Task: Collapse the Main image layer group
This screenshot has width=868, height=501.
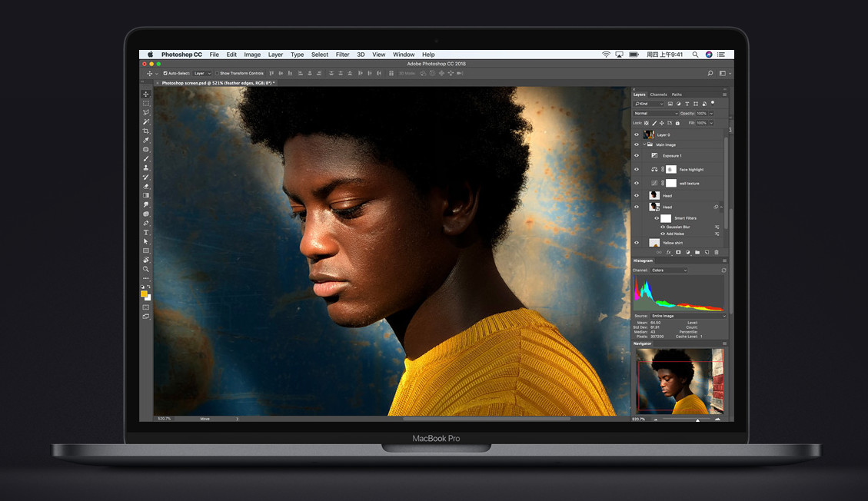Action: [643, 144]
